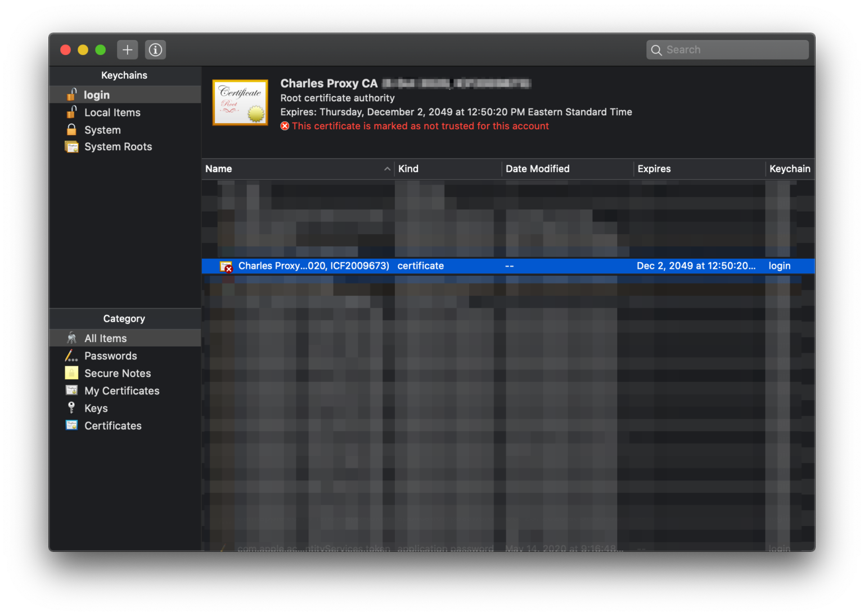
Task: Select the My Certificates category
Action: tap(125, 390)
